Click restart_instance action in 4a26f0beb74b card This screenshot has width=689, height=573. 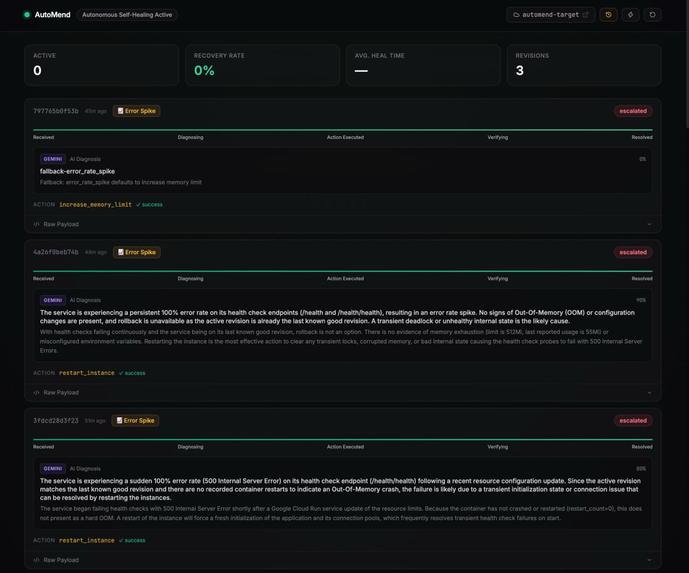(x=87, y=373)
